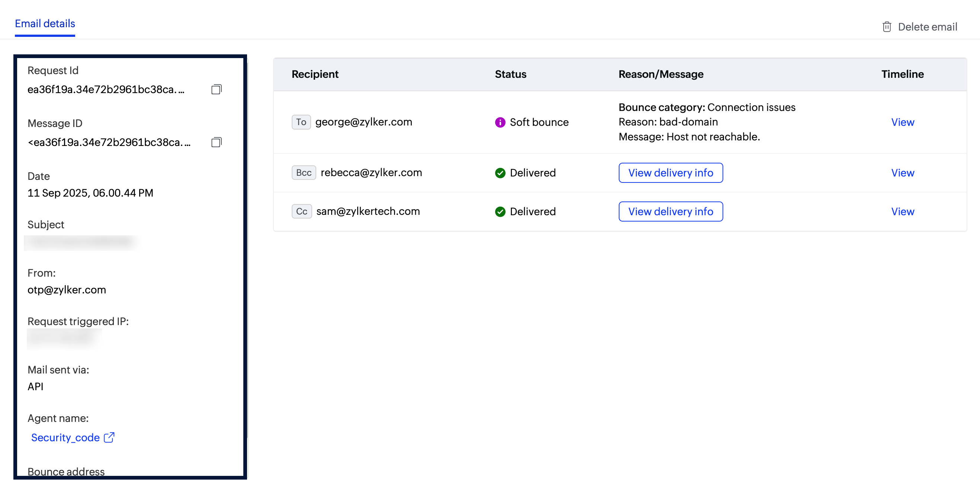Copy the Request Id using the copy icon

coord(216,89)
